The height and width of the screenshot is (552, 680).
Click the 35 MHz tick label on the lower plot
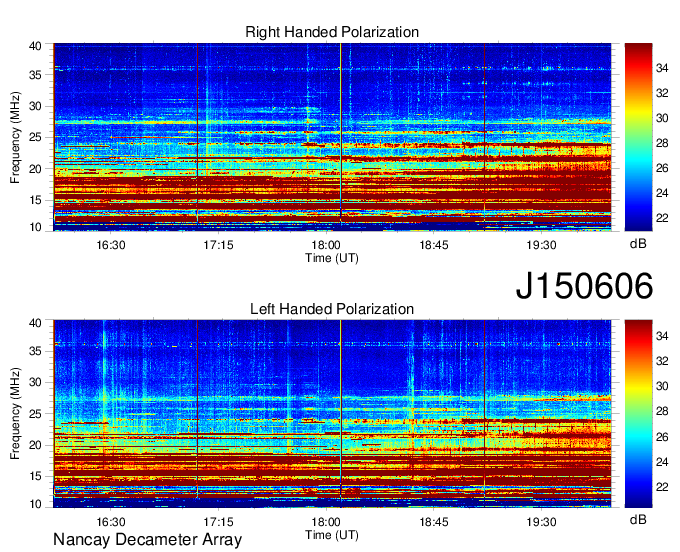point(35,351)
